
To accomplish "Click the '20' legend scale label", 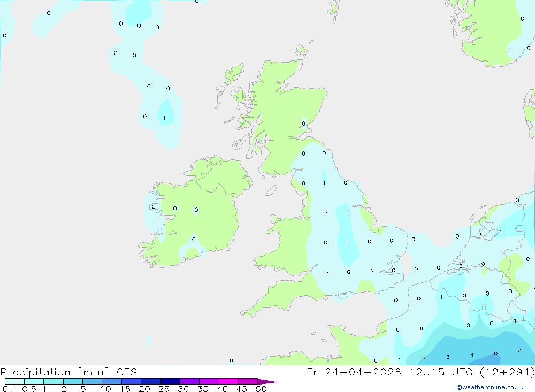I will click(144, 389).
